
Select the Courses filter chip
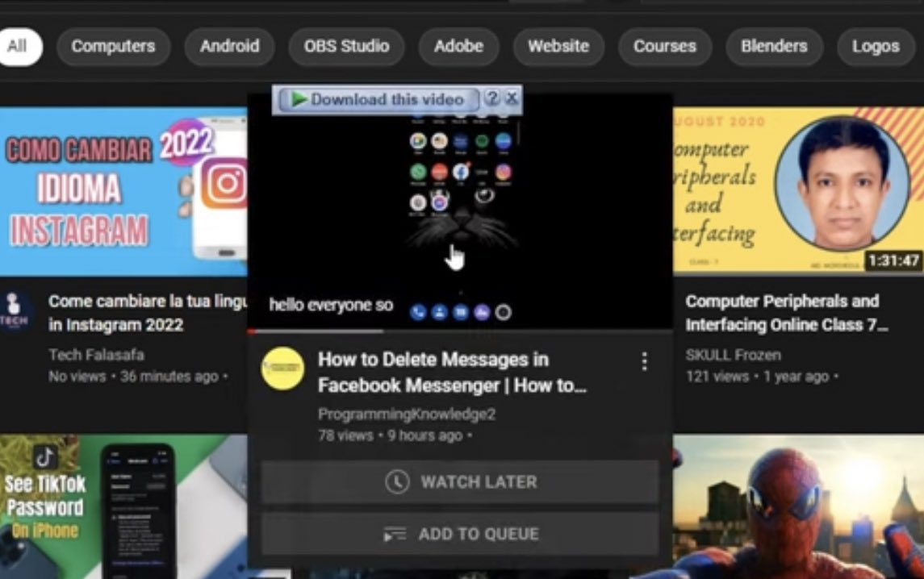click(x=665, y=46)
